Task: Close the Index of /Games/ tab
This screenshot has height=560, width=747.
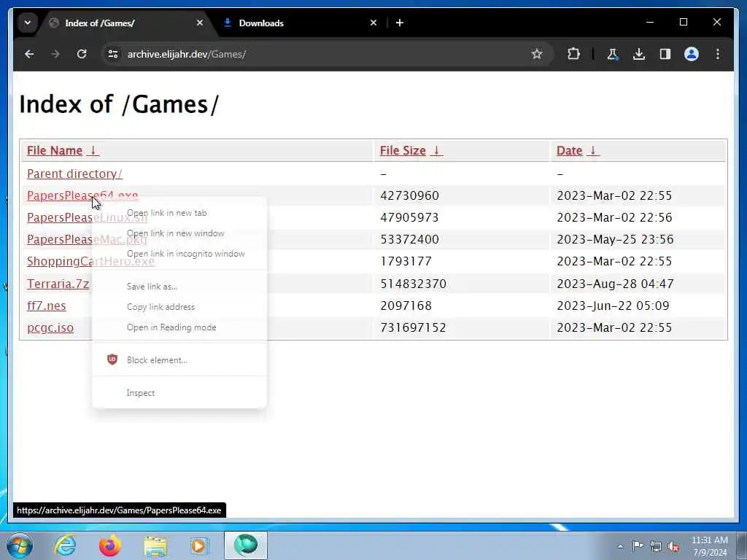Action: pos(200,23)
